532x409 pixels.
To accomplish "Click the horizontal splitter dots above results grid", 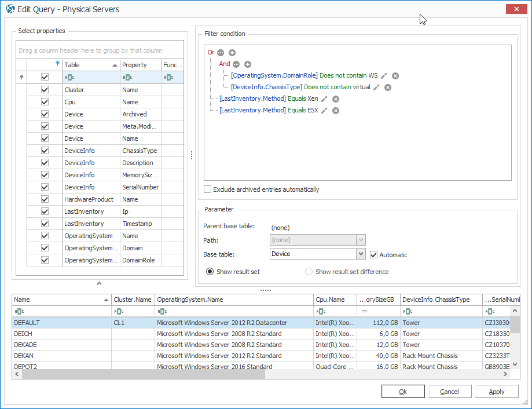I will pyautogui.click(x=266, y=290).
